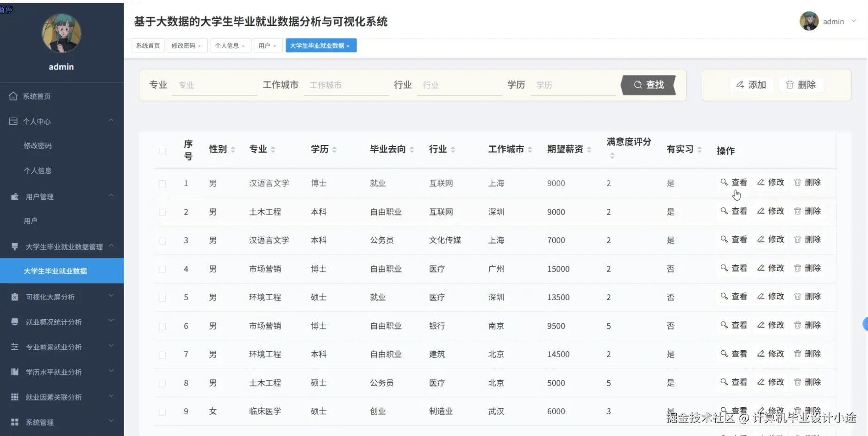Click the 添加 add button
The height and width of the screenshot is (436, 868).
point(751,85)
